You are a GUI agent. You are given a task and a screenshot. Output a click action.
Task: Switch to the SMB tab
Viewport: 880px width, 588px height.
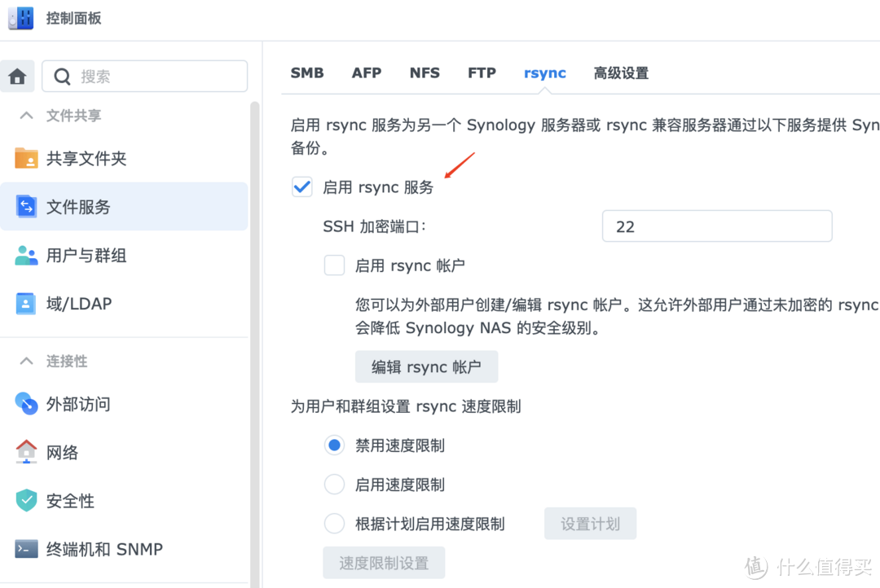click(x=307, y=73)
